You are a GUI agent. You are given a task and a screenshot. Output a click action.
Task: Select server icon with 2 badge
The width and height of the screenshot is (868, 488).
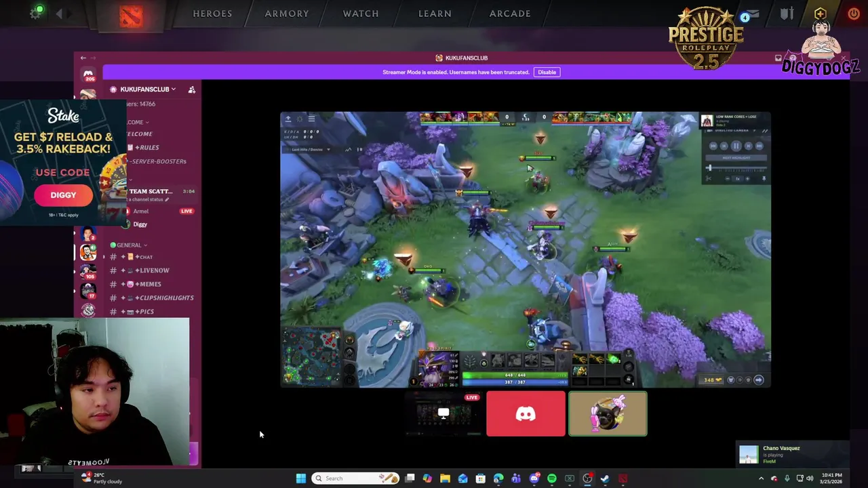click(88, 234)
